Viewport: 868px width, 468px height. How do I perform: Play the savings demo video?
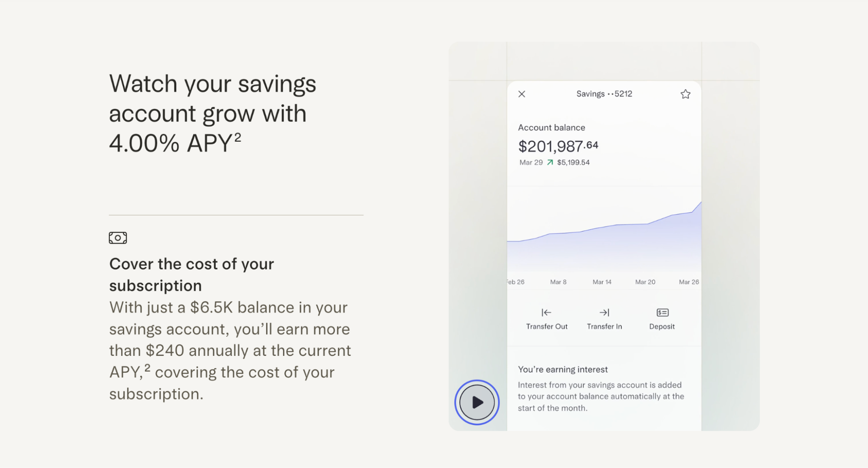(477, 402)
